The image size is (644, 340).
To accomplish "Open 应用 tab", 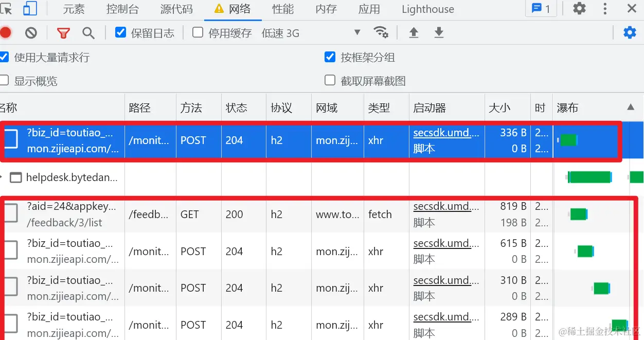I will (x=369, y=9).
